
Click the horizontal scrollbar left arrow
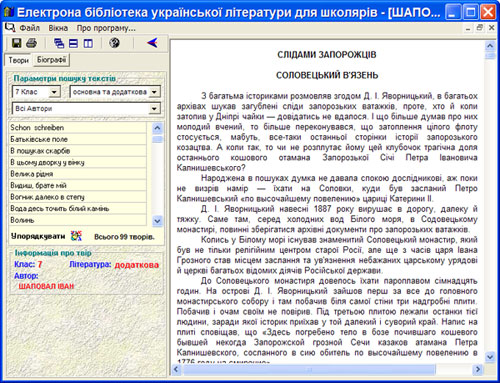tap(176, 369)
